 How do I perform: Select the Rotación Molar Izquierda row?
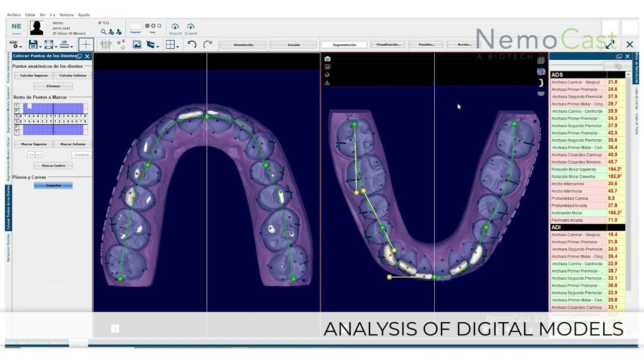point(588,169)
